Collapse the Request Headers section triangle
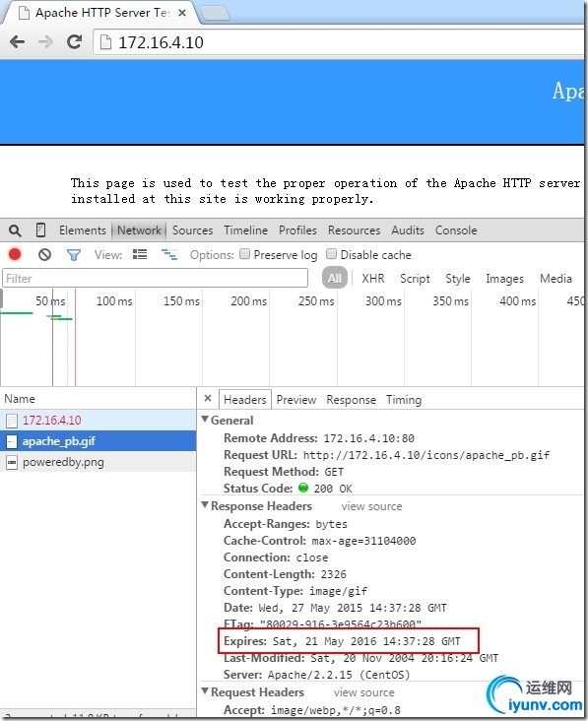Screen dimensions: 588x721 point(205,691)
